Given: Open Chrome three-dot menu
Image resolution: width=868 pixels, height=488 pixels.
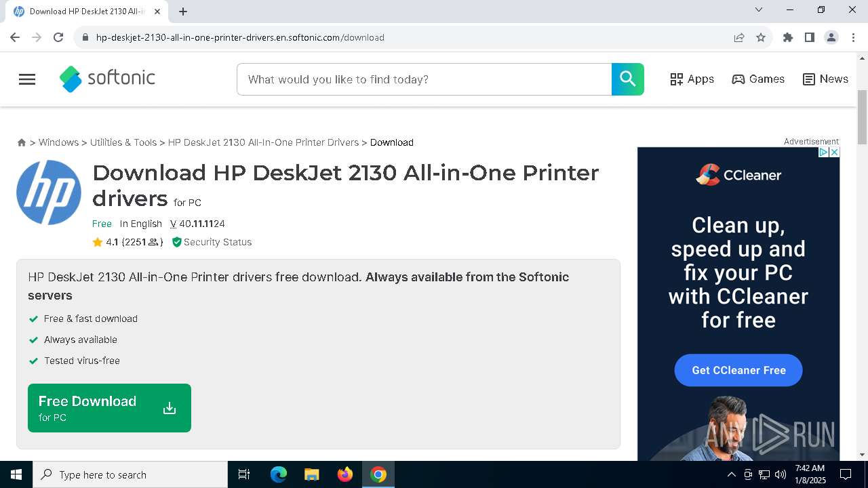Looking at the screenshot, I should (x=853, y=37).
